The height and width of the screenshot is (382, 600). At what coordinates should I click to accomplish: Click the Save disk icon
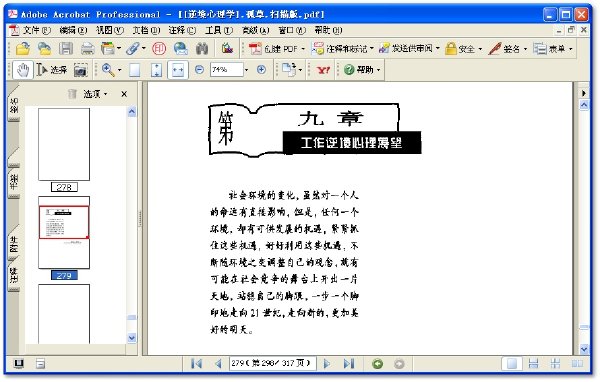[x=66, y=49]
